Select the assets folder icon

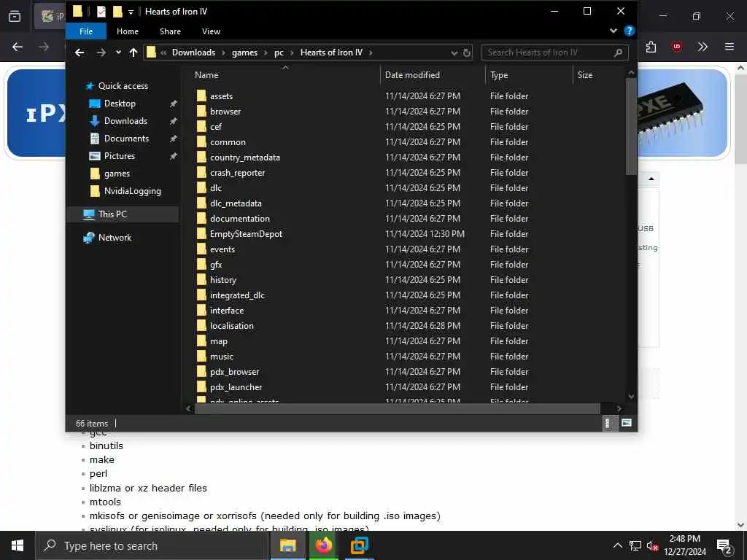[201, 96]
